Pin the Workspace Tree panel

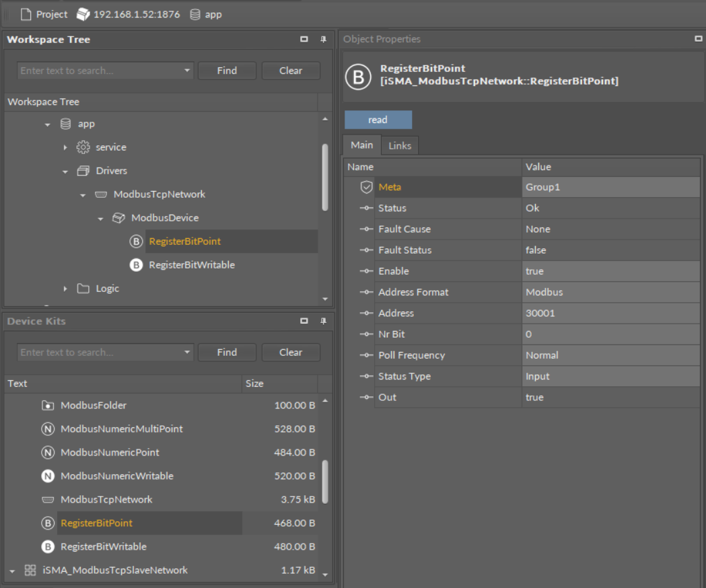pos(323,40)
